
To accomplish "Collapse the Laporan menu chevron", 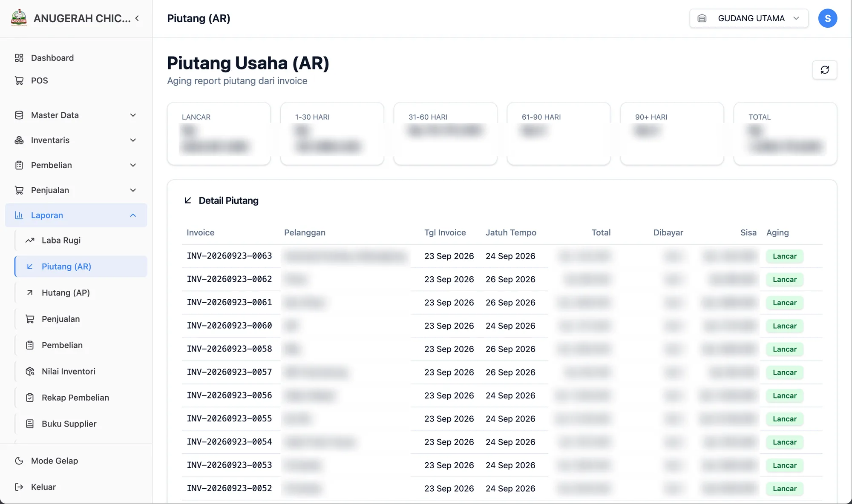I will (133, 215).
